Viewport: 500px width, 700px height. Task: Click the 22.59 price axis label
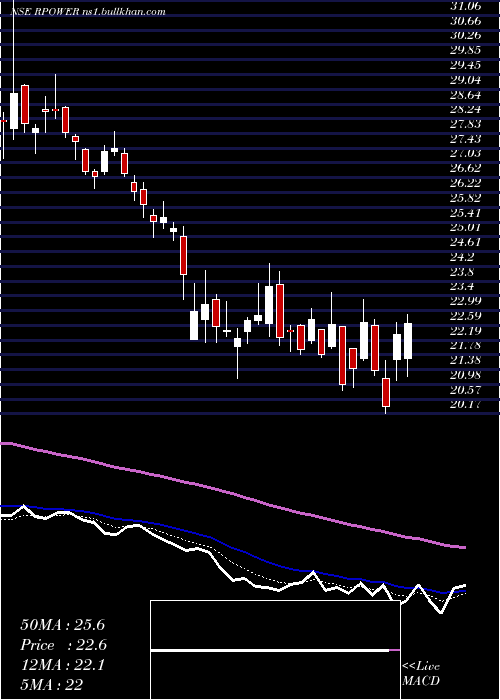(x=466, y=316)
